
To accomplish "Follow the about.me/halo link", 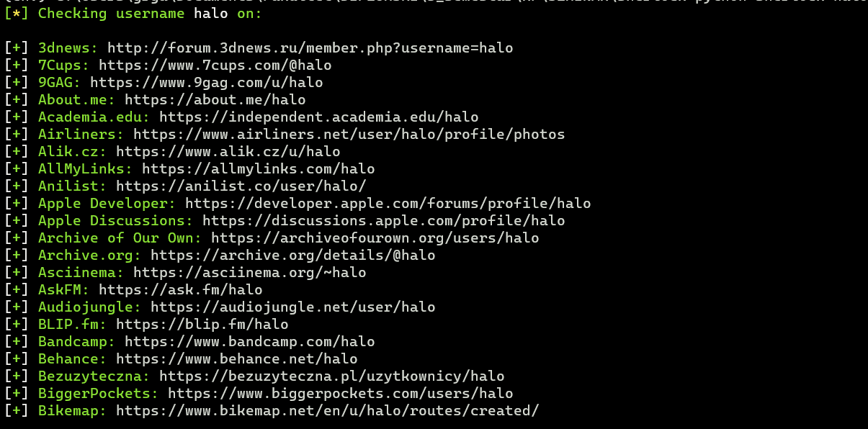I will point(215,100).
